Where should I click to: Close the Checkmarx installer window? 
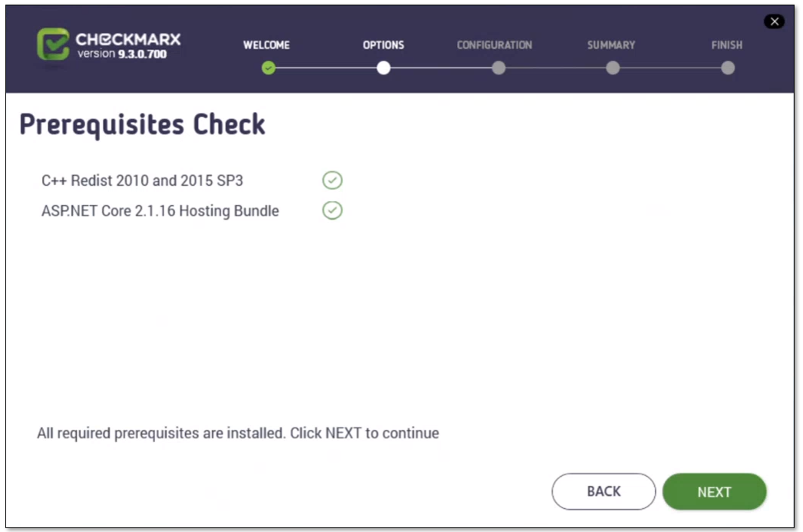tap(775, 21)
